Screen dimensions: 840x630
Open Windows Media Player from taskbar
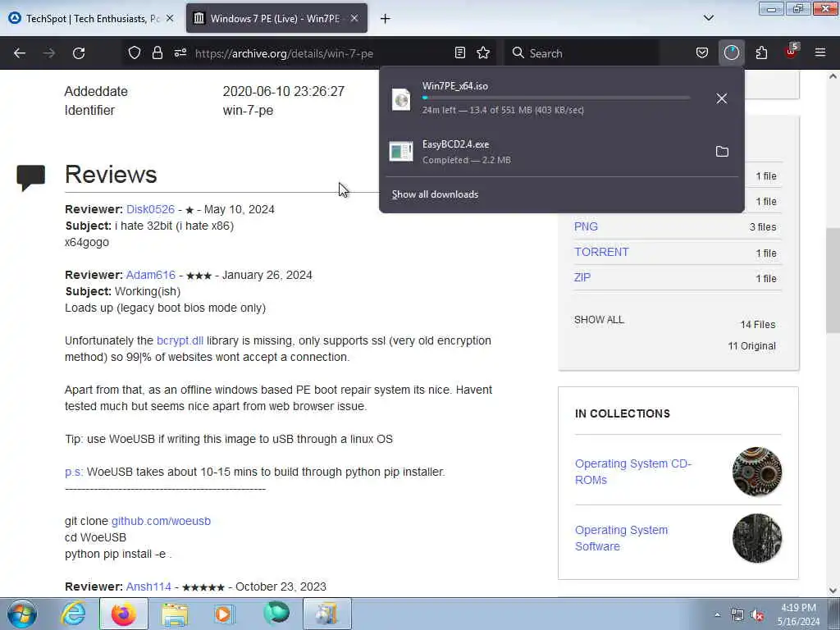(225, 614)
